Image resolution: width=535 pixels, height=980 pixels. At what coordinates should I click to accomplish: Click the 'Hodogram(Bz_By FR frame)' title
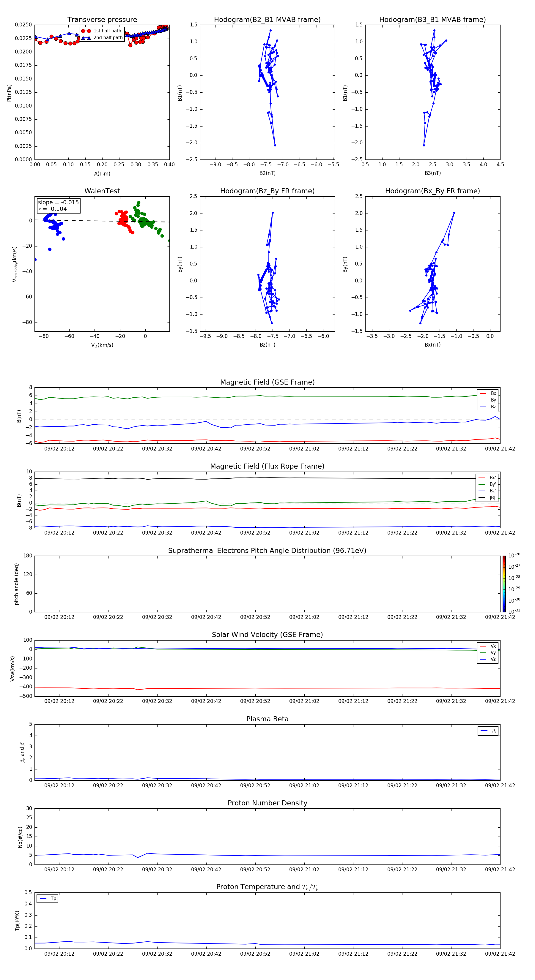(267, 191)
